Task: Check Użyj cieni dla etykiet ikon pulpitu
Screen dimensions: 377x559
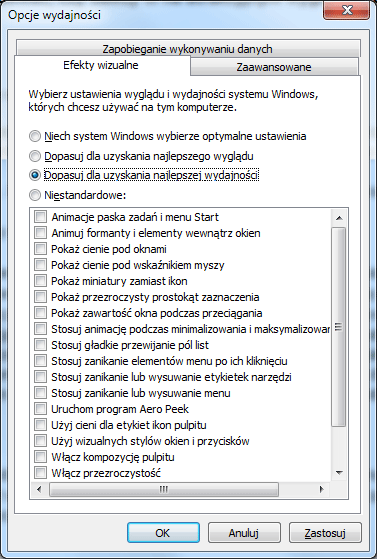Action: click(x=40, y=425)
